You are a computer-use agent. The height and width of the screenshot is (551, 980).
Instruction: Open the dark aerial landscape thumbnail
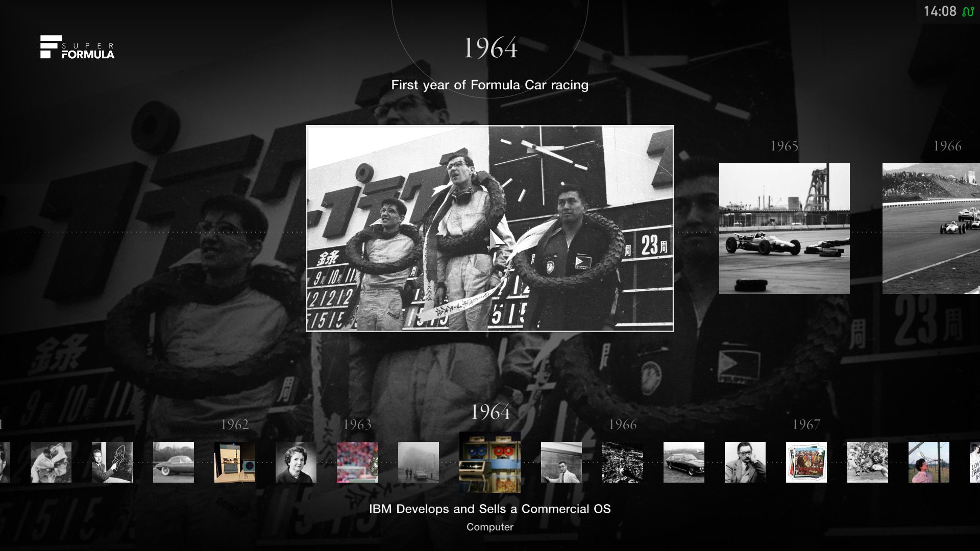(x=623, y=462)
